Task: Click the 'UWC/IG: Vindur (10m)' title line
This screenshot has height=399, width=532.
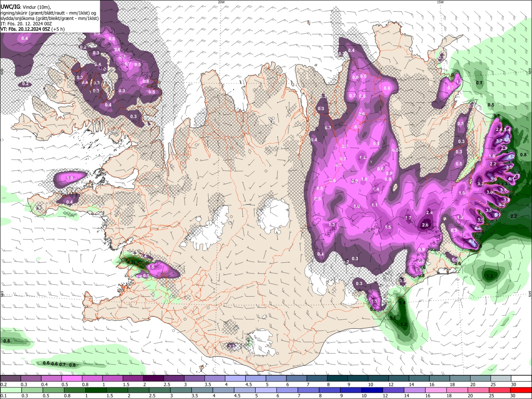Action: [x=26, y=7]
